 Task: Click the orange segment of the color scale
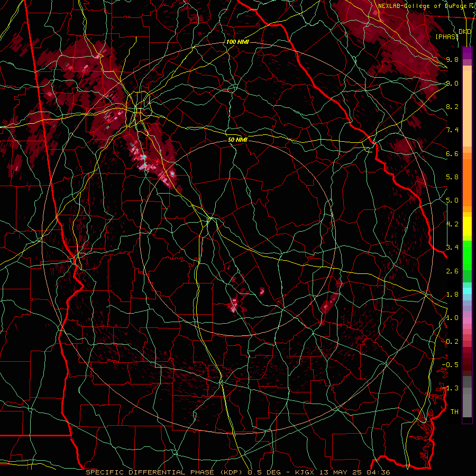(467, 182)
